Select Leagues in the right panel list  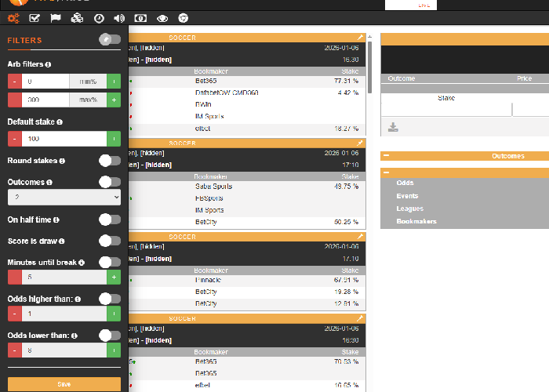click(409, 209)
